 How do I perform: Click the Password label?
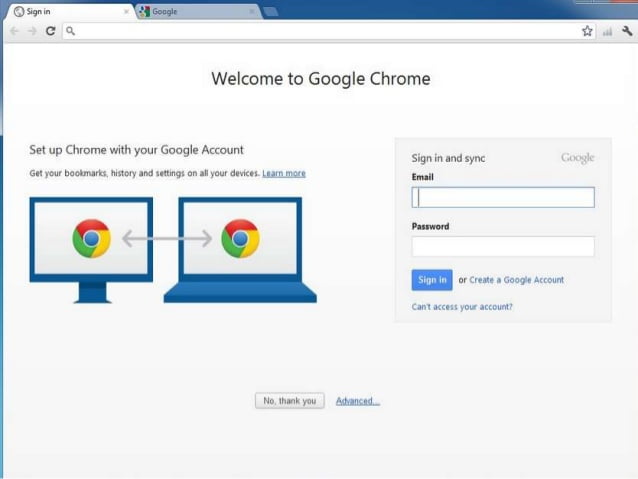pyautogui.click(x=430, y=226)
